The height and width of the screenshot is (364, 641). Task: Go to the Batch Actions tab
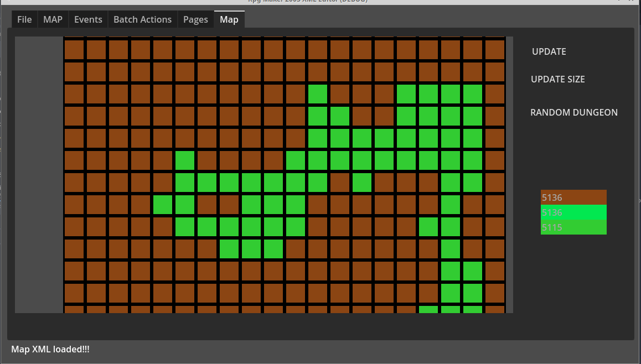click(142, 19)
